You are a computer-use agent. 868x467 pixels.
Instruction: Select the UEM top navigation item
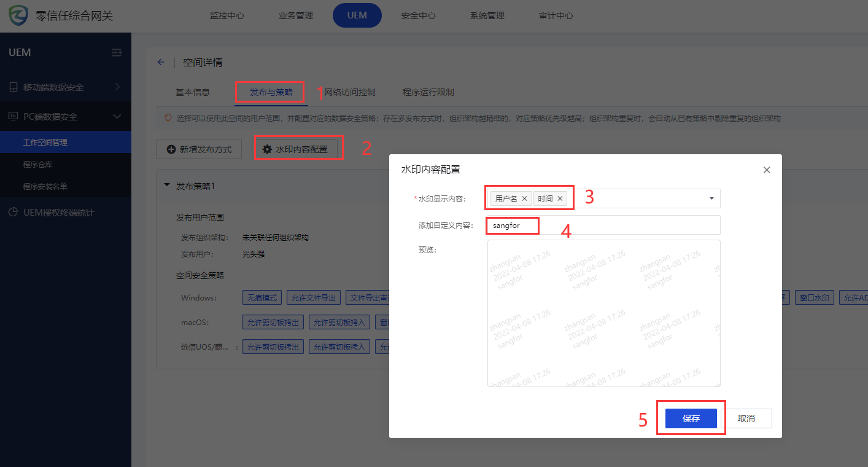(x=357, y=15)
